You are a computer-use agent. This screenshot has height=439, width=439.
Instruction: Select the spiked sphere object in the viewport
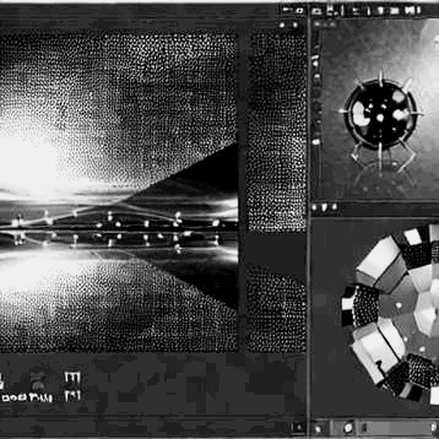380,115
